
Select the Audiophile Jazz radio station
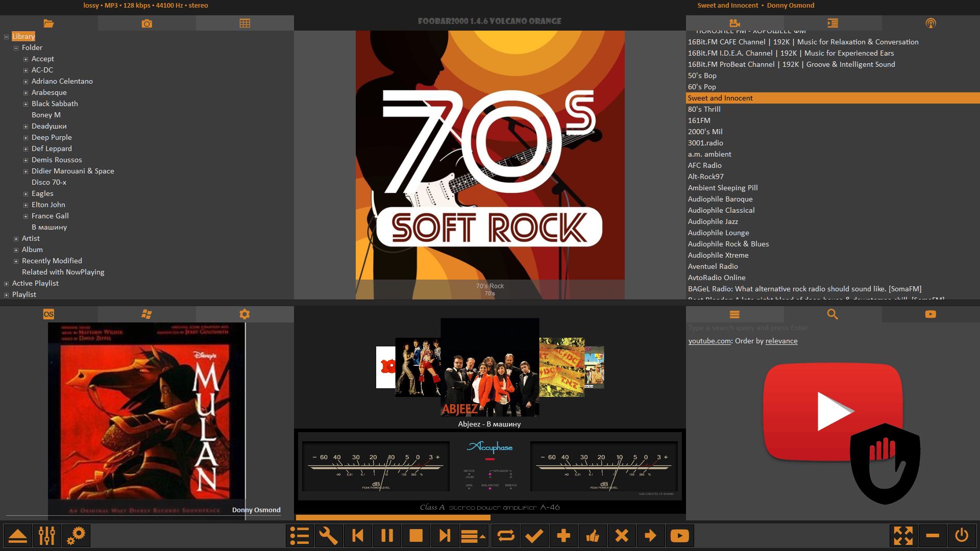(713, 221)
